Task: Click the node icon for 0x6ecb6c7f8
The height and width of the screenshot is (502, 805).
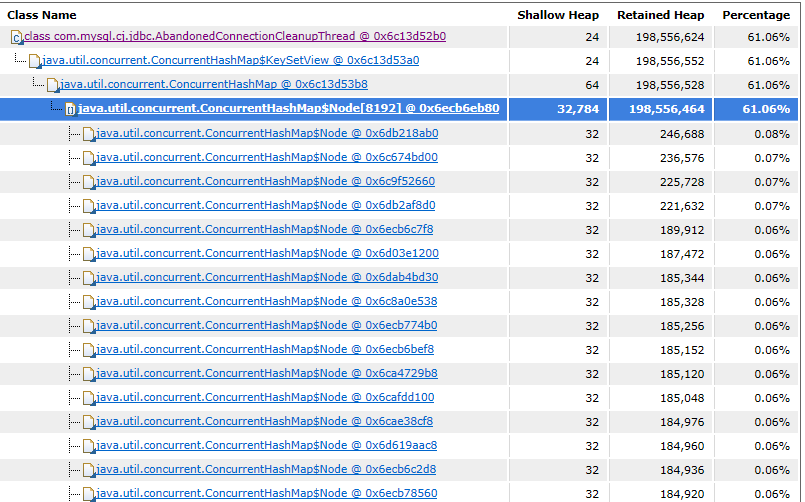Action: pos(89,230)
